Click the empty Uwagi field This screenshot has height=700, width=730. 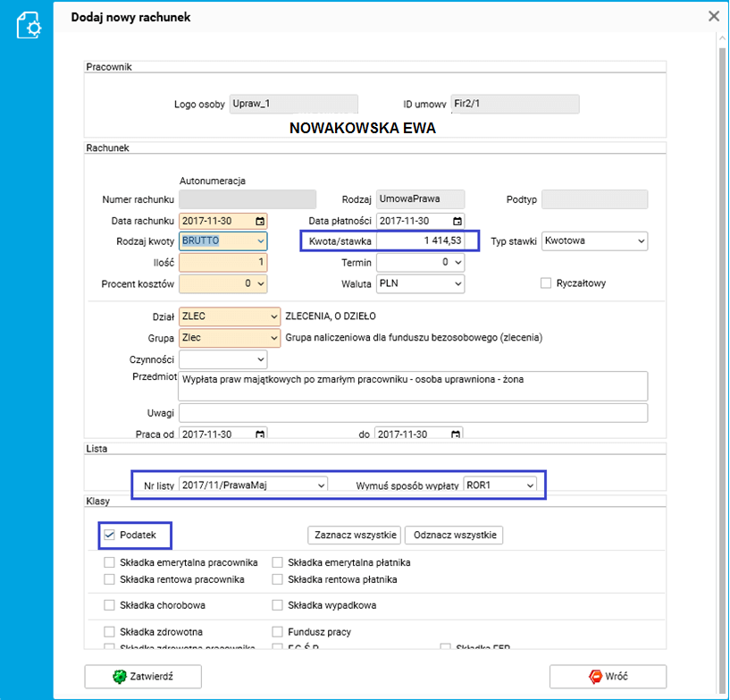(413, 413)
